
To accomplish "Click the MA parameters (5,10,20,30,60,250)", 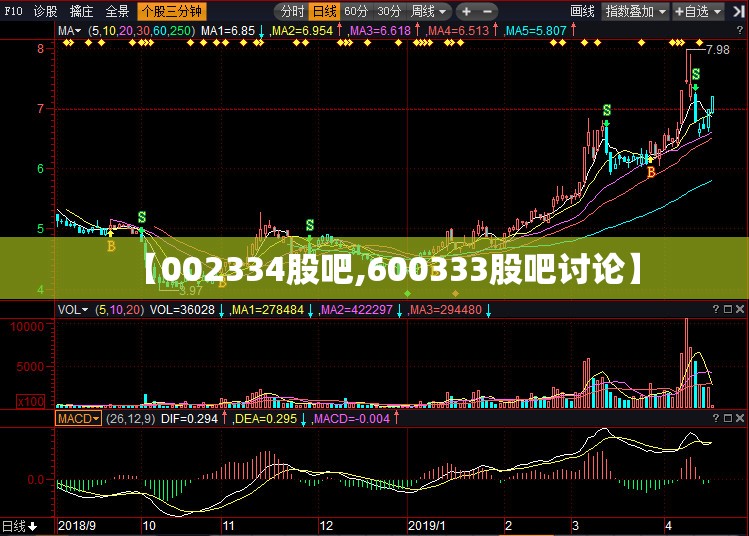I will 142,31.
